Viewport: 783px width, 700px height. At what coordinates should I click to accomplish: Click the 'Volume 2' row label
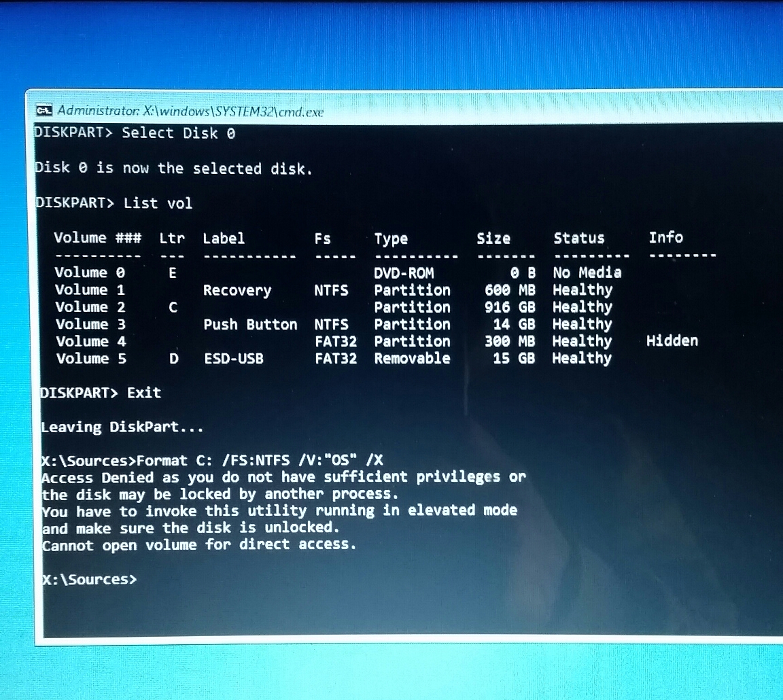[90, 307]
